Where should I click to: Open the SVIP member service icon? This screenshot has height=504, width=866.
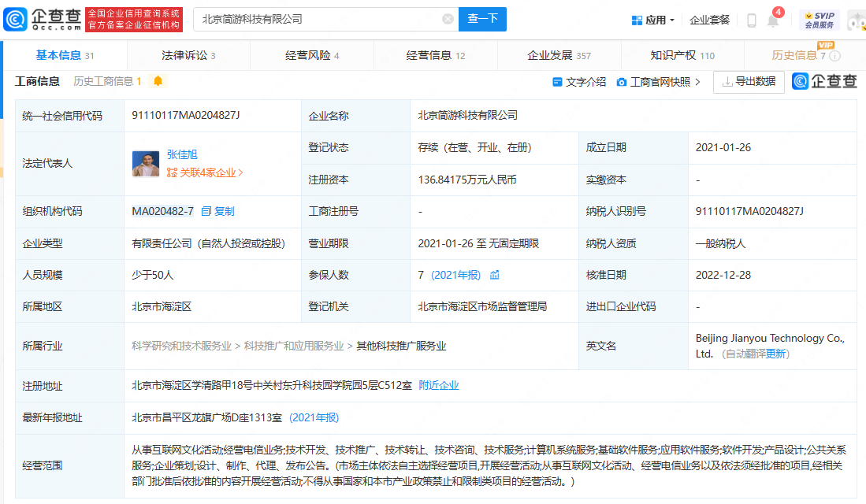click(820, 20)
